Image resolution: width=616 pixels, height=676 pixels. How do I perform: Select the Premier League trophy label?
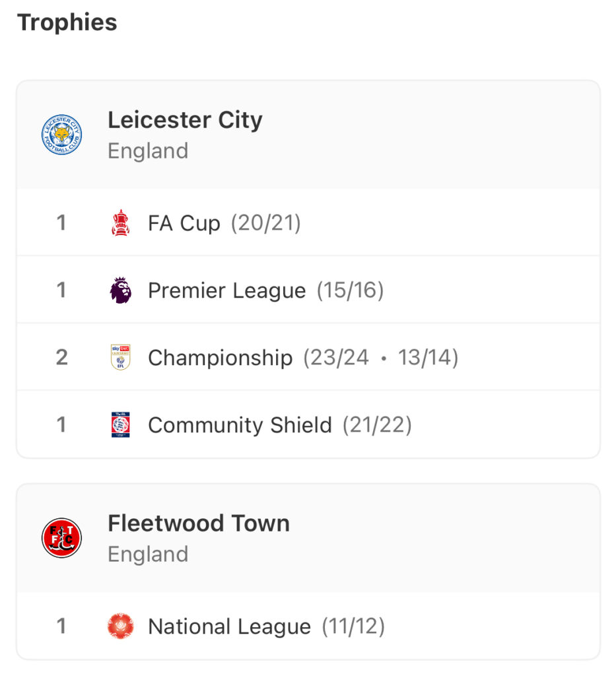[226, 290]
